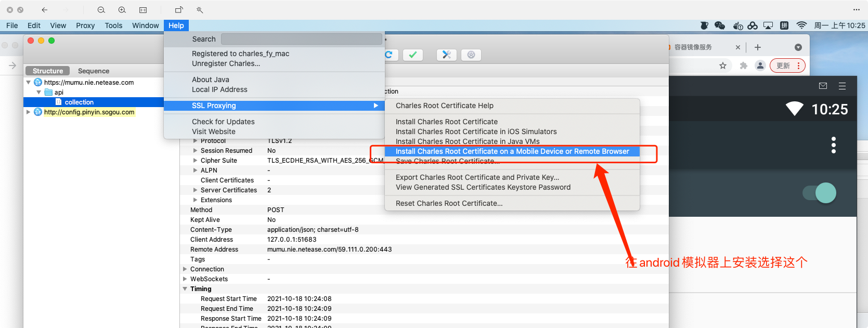Screen dimensions: 868x328
Task: Close the 容器镜像服务 Chrome tab
Action: click(x=737, y=47)
